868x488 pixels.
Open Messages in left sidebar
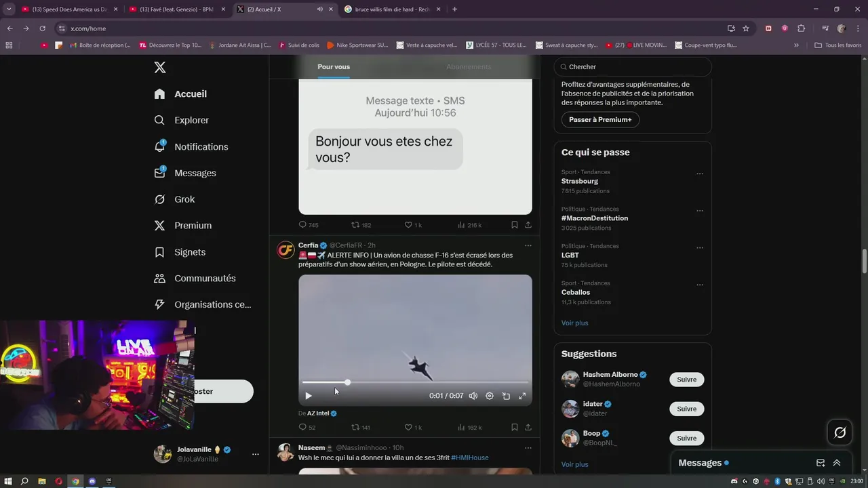(x=184, y=173)
